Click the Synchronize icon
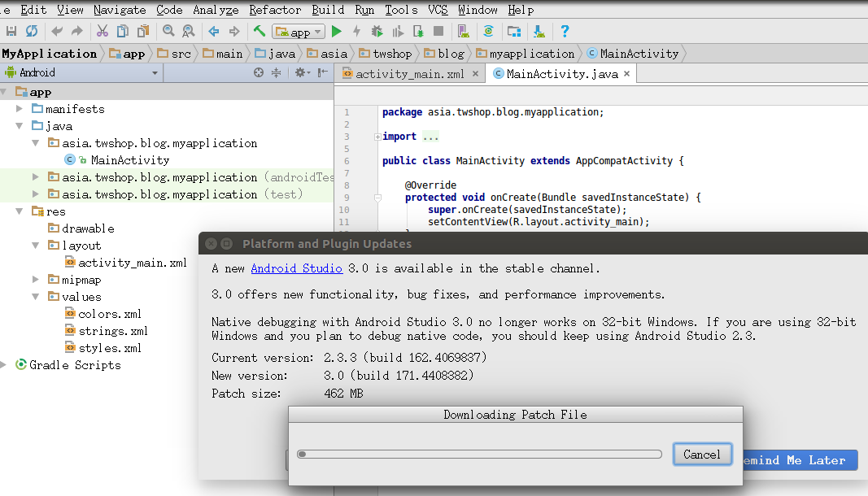The image size is (868, 496). click(32, 32)
